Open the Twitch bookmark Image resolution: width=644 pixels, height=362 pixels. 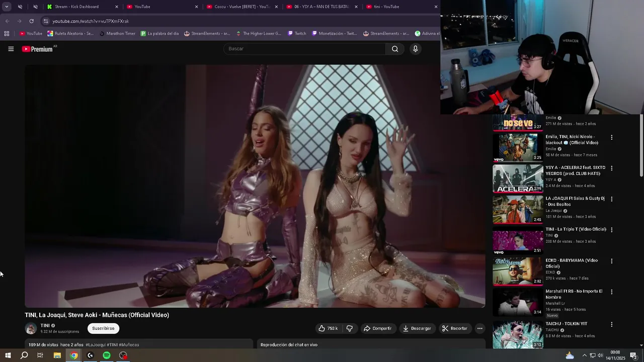[297, 34]
